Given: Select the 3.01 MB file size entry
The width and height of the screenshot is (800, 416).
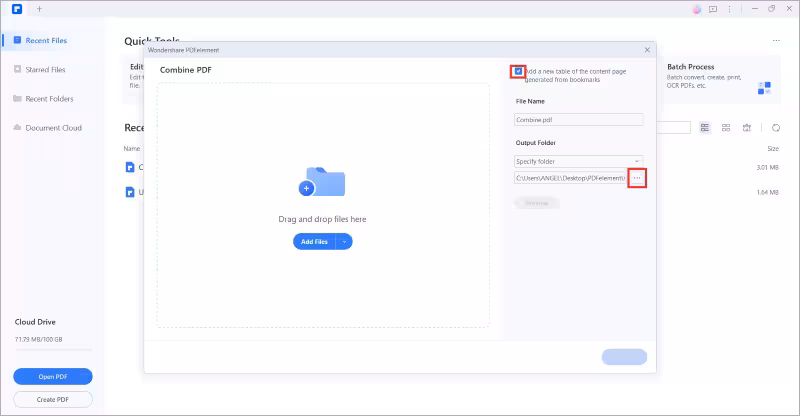Looking at the screenshot, I should 767,167.
